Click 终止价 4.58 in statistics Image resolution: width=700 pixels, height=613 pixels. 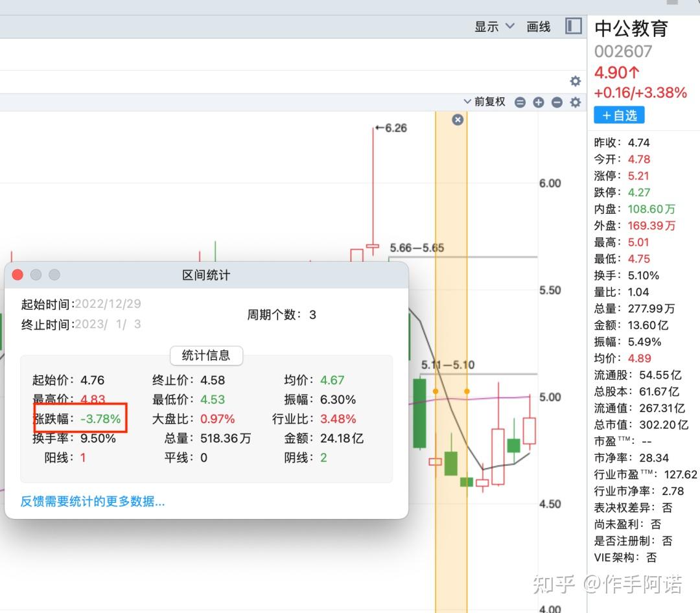coord(213,380)
